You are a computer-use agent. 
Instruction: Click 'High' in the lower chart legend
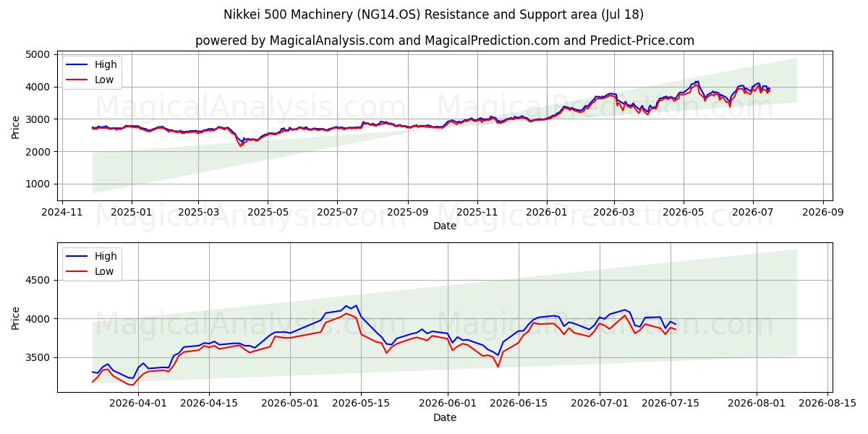click(106, 256)
